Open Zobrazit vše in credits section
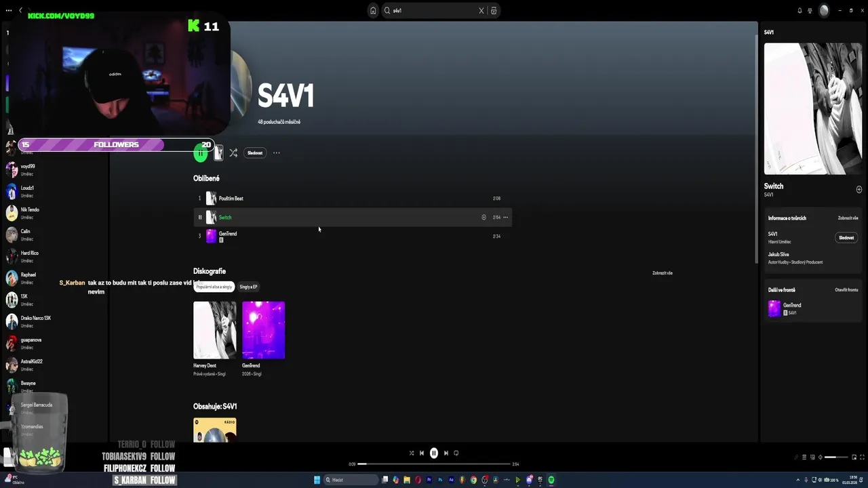Image resolution: width=868 pixels, height=488 pixels. tap(848, 218)
